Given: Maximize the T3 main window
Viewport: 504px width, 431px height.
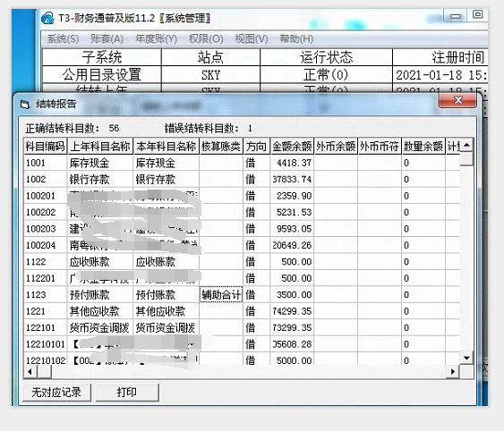Looking at the screenshot, I should pos(477,15).
